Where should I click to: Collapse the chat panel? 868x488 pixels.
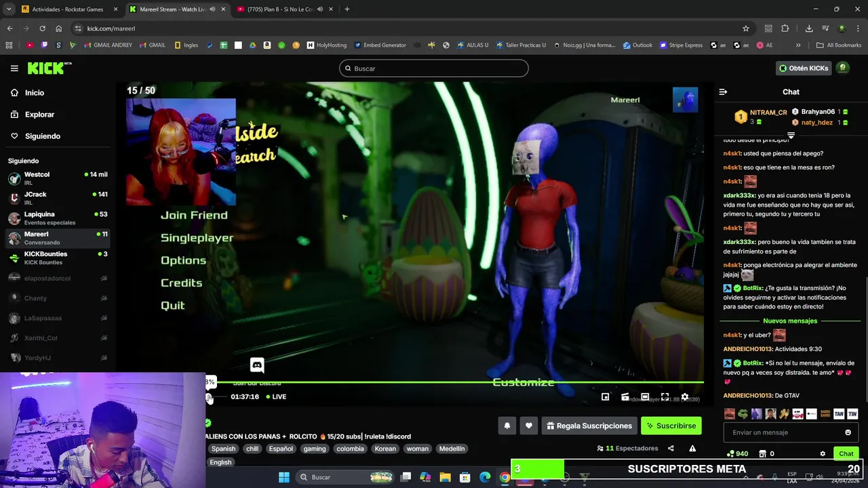point(723,92)
